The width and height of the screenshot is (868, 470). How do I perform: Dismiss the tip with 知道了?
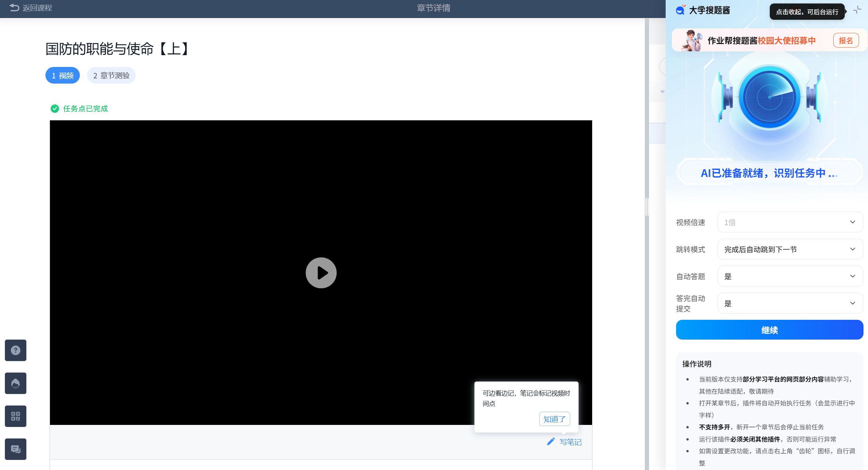pyautogui.click(x=554, y=419)
